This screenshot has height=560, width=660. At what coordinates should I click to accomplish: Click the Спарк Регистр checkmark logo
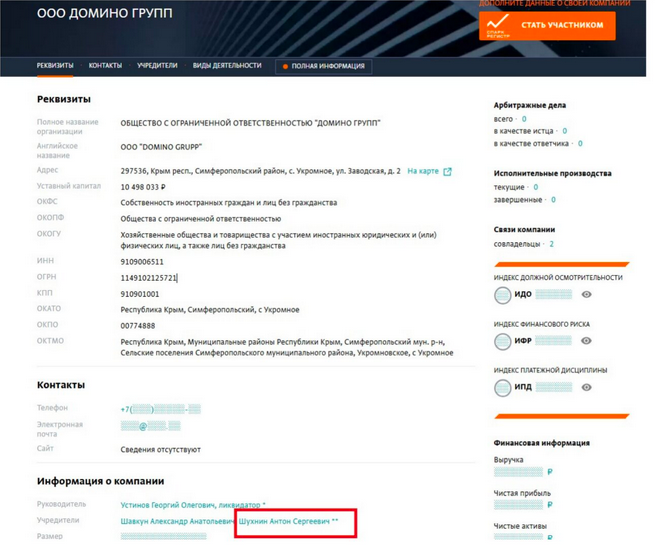pos(498,26)
